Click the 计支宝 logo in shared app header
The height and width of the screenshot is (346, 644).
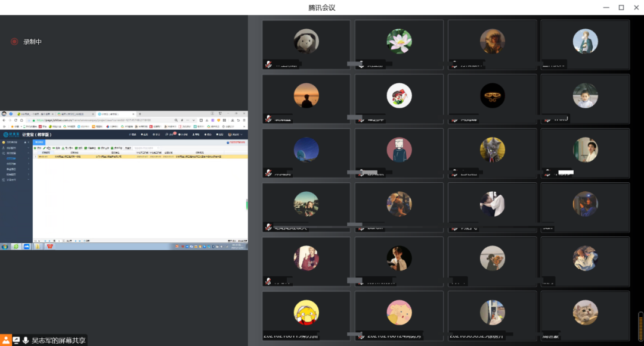click(x=11, y=135)
